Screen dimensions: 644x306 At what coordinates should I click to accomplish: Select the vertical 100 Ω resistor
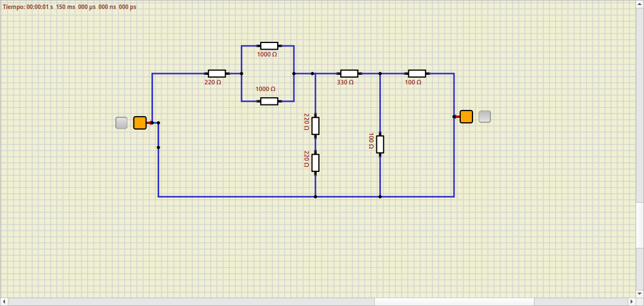(x=380, y=144)
